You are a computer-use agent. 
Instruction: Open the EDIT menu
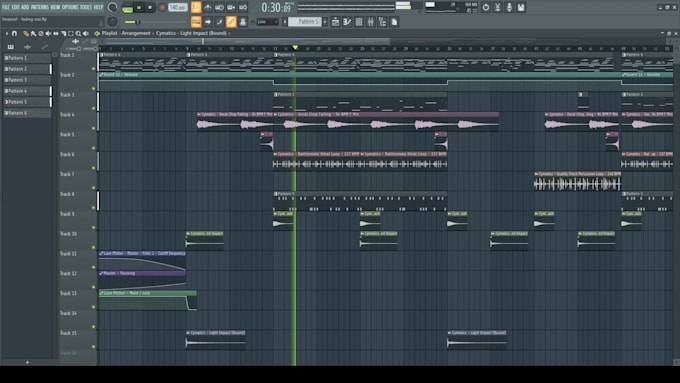click(16, 7)
